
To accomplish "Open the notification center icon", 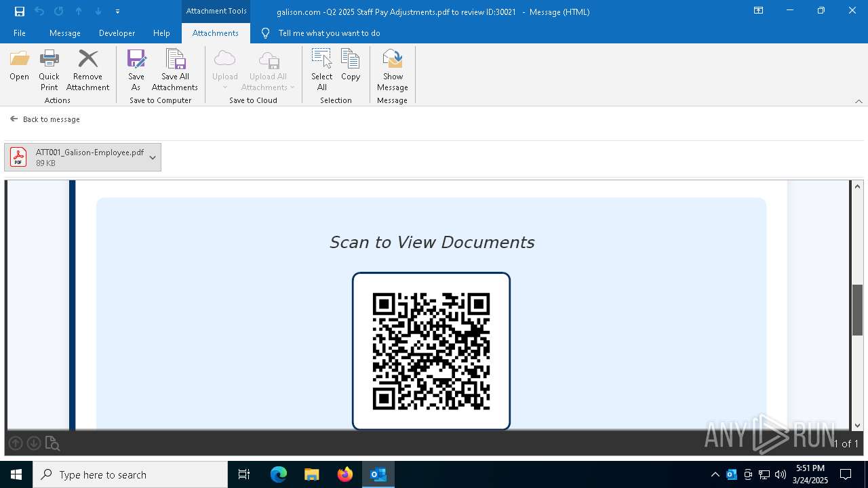I will (x=846, y=474).
